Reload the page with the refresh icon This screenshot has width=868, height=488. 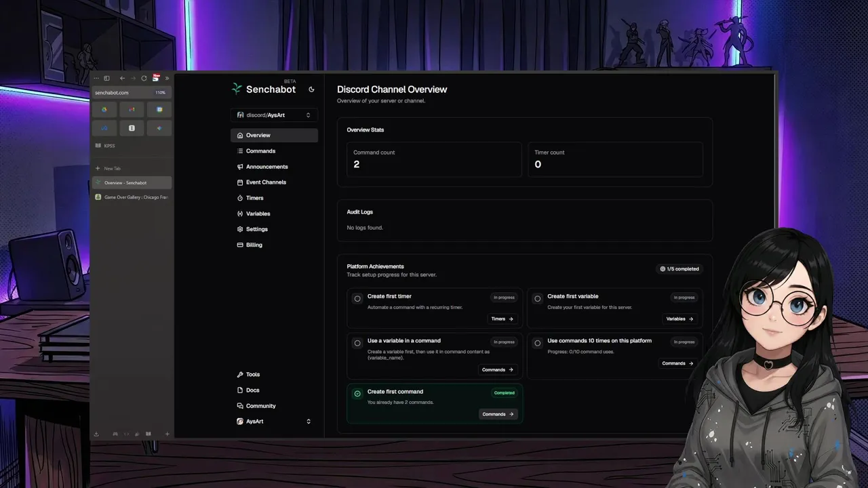point(144,79)
